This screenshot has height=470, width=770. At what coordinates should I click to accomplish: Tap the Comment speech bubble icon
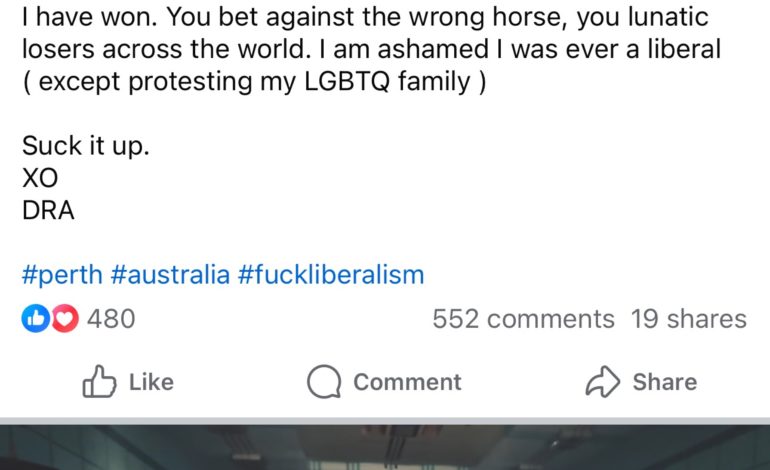pyautogui.click(x=325, y=382)
